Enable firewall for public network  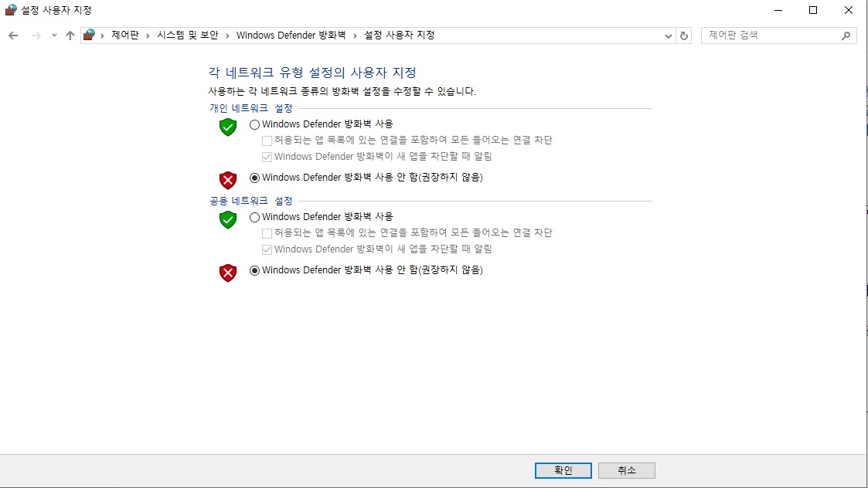[x=254, y=218]
